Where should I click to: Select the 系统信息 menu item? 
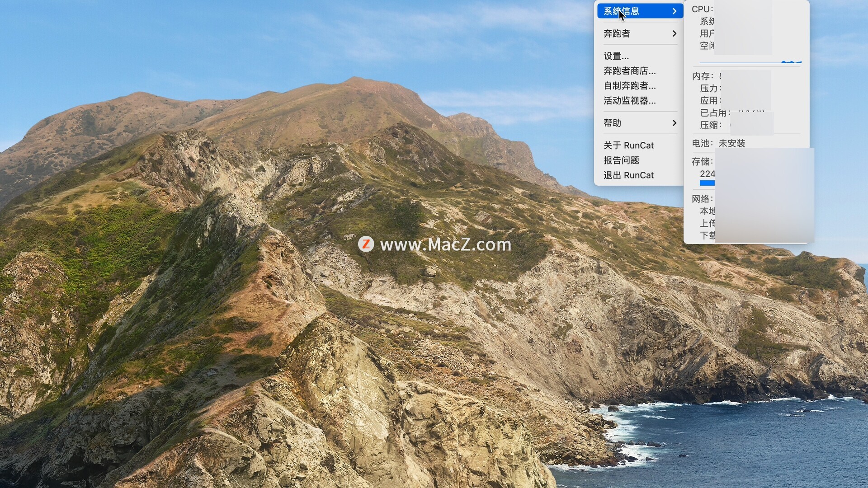(x=622, y=11)
